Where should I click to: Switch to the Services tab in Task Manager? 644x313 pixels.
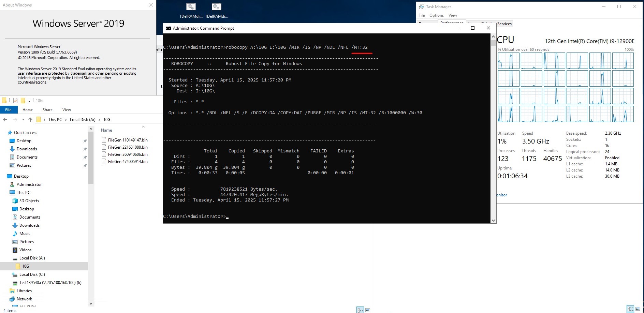click(x=504, y=24)
